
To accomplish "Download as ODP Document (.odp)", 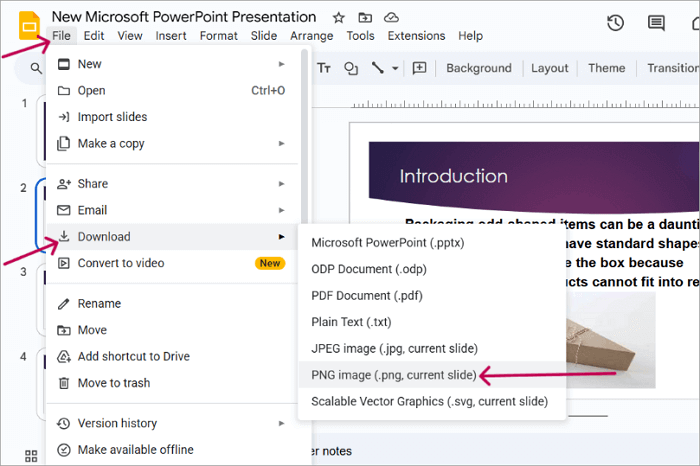I will [432, 269].
